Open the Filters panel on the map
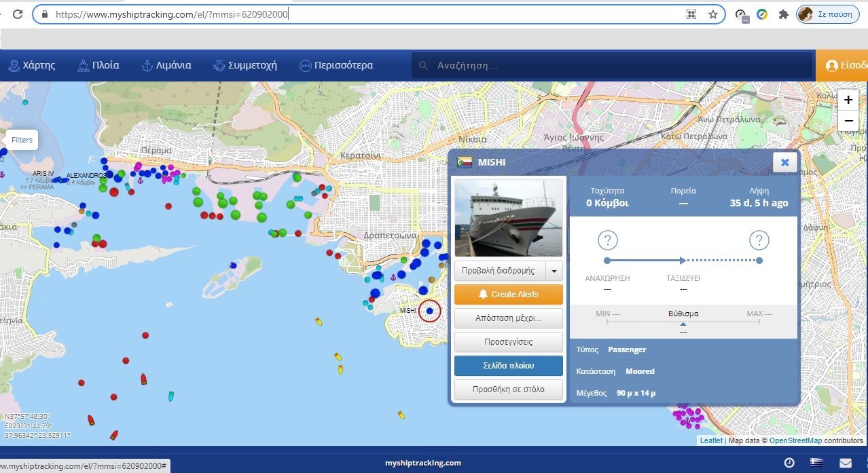The image size is (868, 473). (22, 140)
